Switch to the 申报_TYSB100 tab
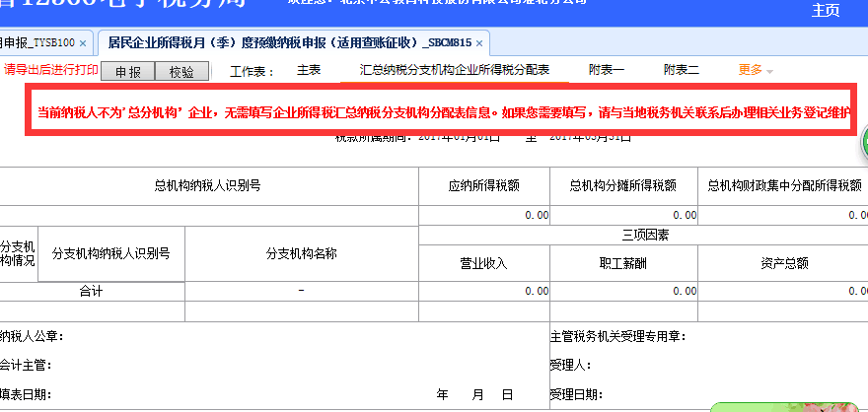Screen dimensions: 868x412 click(37, 43)
